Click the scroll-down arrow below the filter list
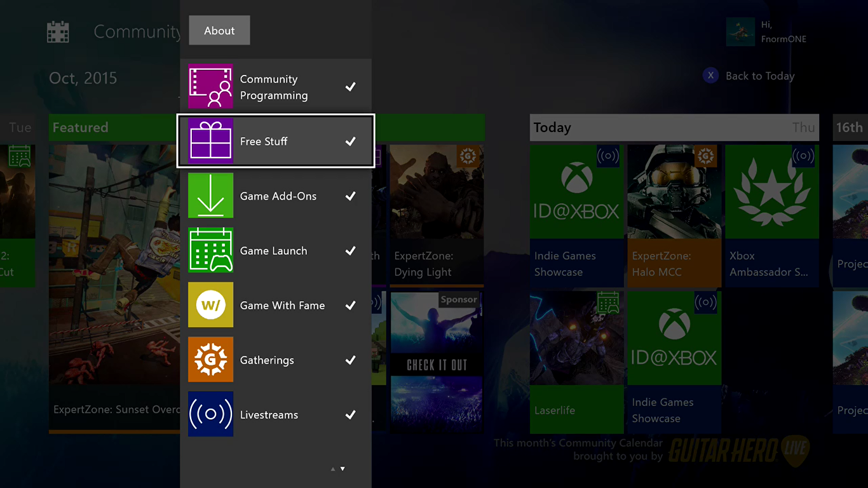This screenshot has width=868, height=488. [x=343, y=469]
